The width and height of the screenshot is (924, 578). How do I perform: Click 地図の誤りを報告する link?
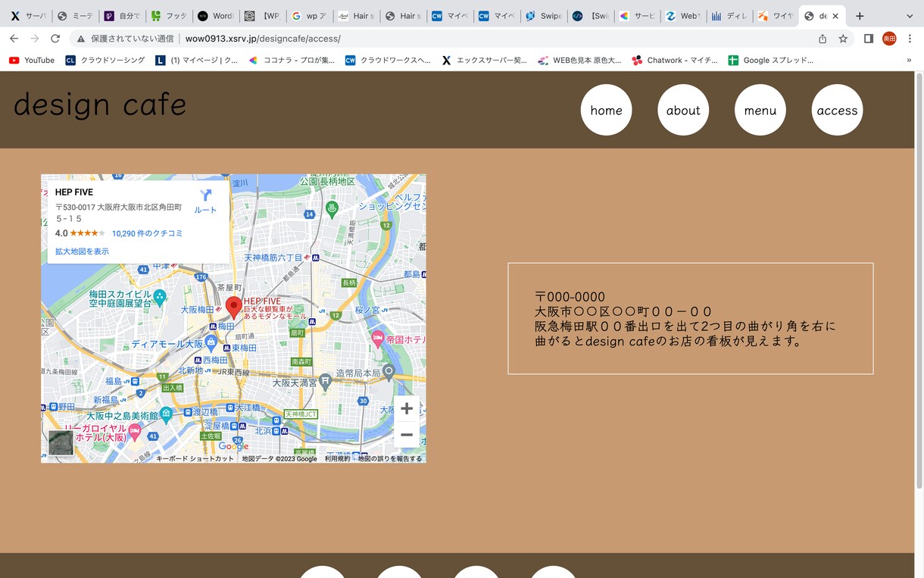(390, 458)
